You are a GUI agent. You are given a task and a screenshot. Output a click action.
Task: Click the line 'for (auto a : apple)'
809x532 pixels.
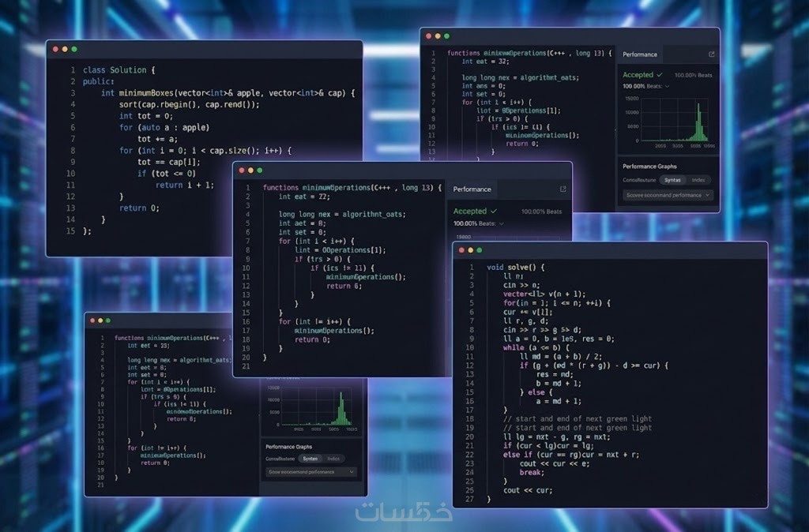click(x=164, y=127)
